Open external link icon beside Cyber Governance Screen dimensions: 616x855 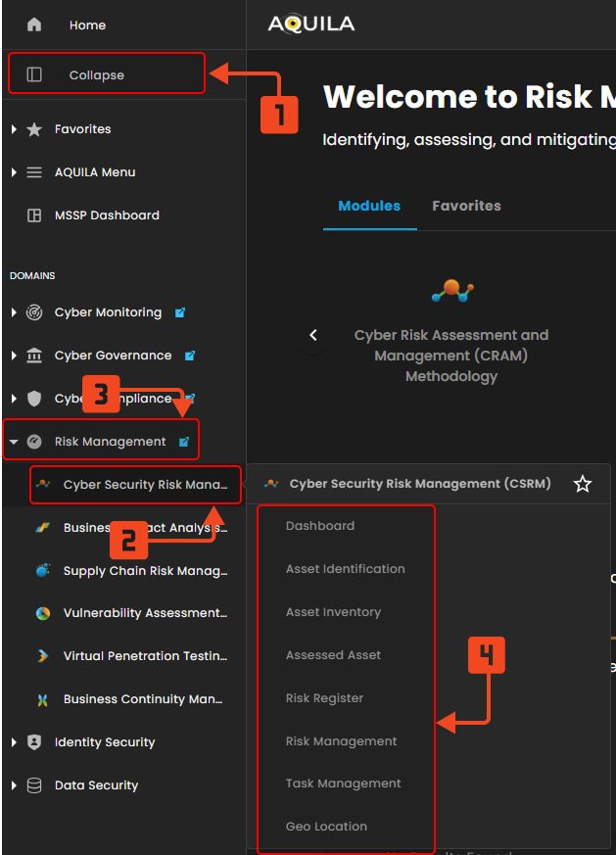(x=190, y=356)
